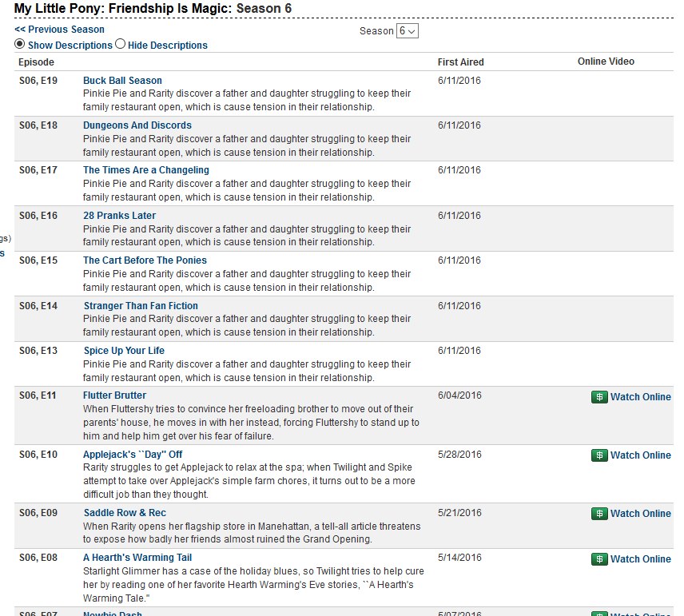
Task: Select the Hide Descriptions radio button
Action: point(121,44)
